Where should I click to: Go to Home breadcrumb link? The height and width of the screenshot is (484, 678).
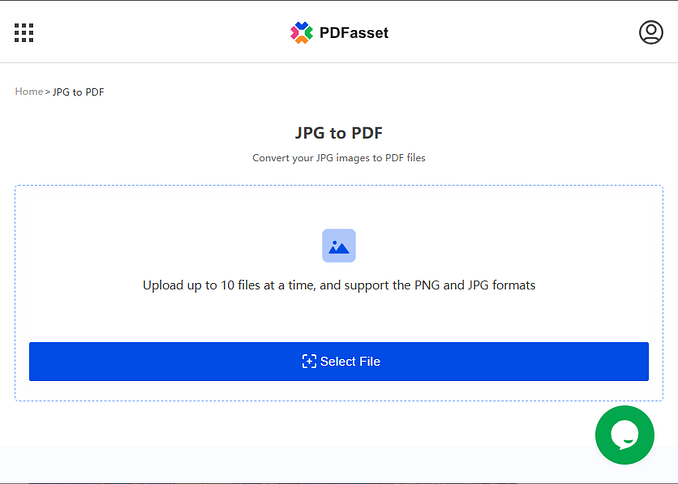point(29,92)
